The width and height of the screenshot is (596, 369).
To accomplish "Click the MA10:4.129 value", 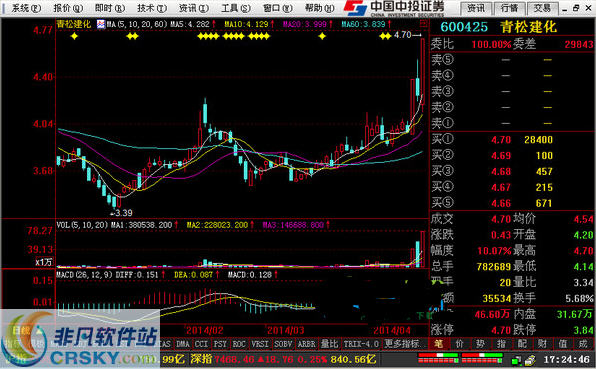I will [246, 24].
